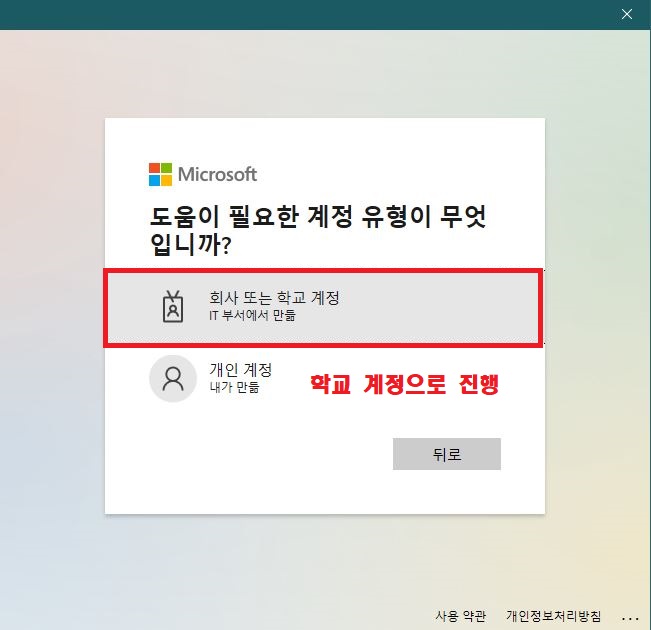Click the 'IT 부서에서 만듦' subtitle text

coord(252,316)
